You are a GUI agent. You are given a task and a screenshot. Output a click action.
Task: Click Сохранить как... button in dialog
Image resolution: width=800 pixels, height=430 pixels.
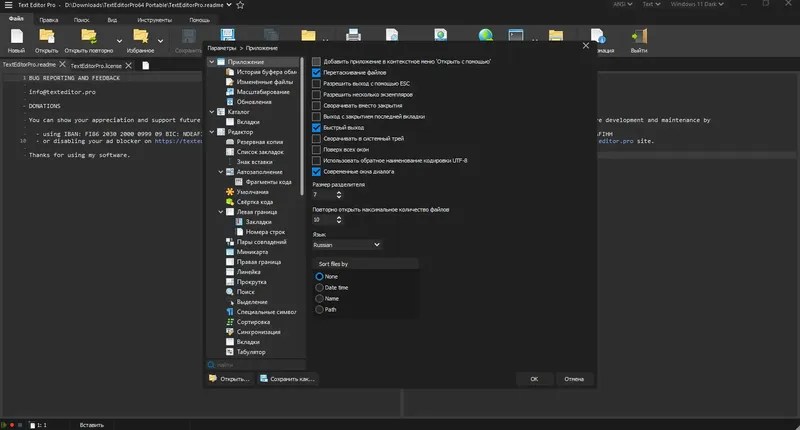(x=287, y=379)
